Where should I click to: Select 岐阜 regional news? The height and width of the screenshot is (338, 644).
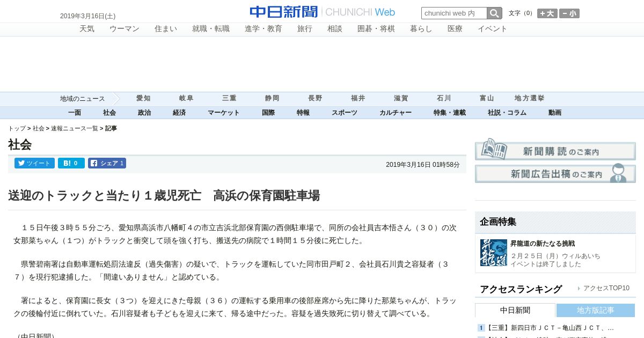click(x=186, y=99)
